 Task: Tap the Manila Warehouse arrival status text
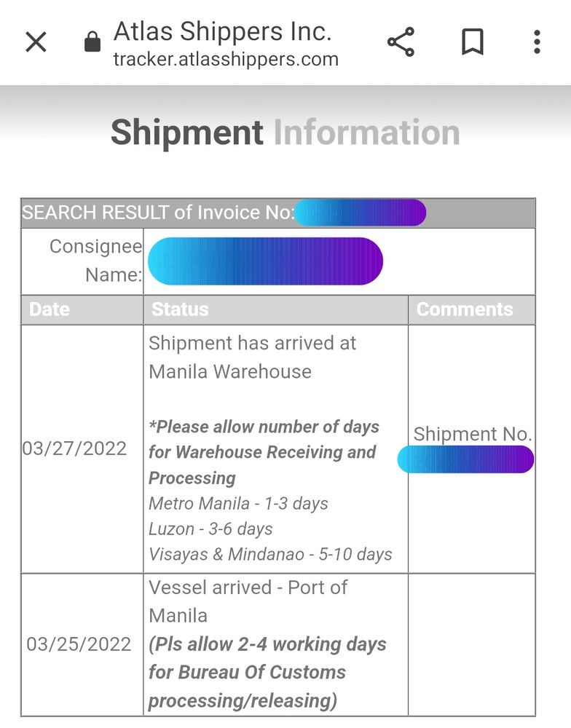pyautogui.click(x=252, y=357)
